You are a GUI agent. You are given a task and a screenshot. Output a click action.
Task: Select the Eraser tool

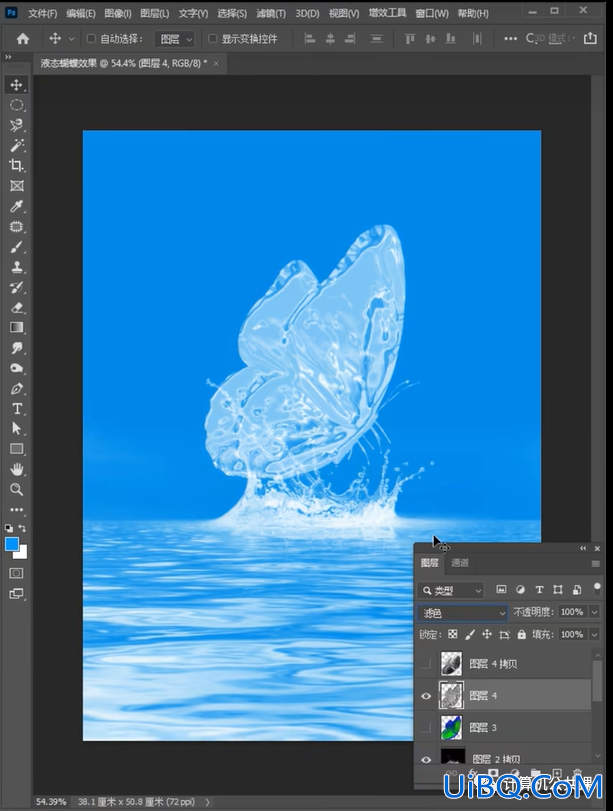click(x=17, y=308)
